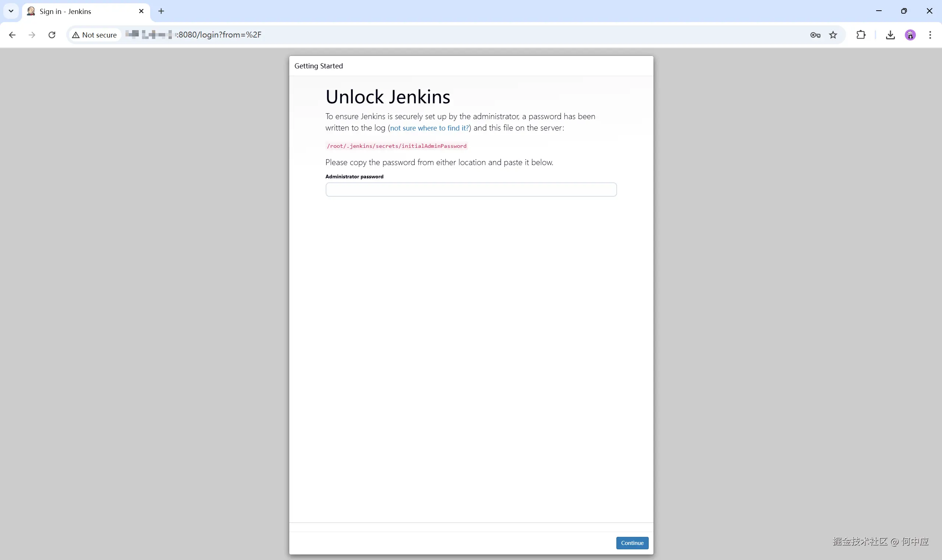This screenshot has width=942, height=560.
Task: Open the browser extensions puzzle icon
Action: (861, 35)
